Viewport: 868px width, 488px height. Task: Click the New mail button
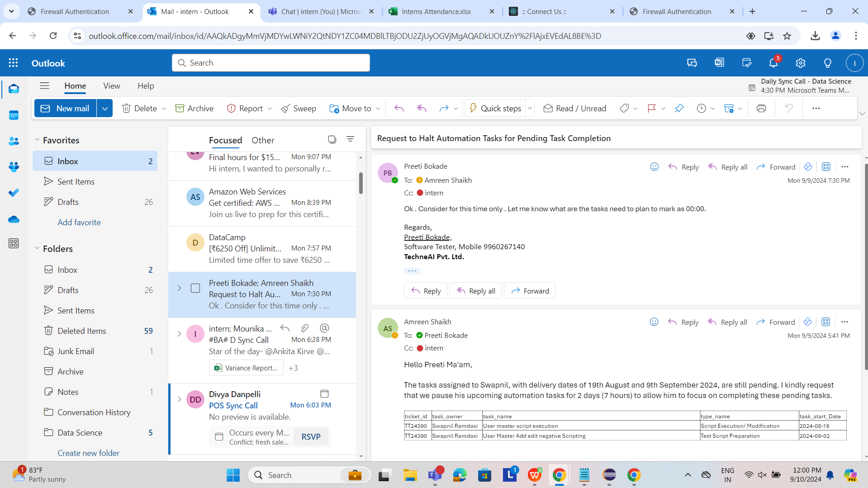point(66,109)
